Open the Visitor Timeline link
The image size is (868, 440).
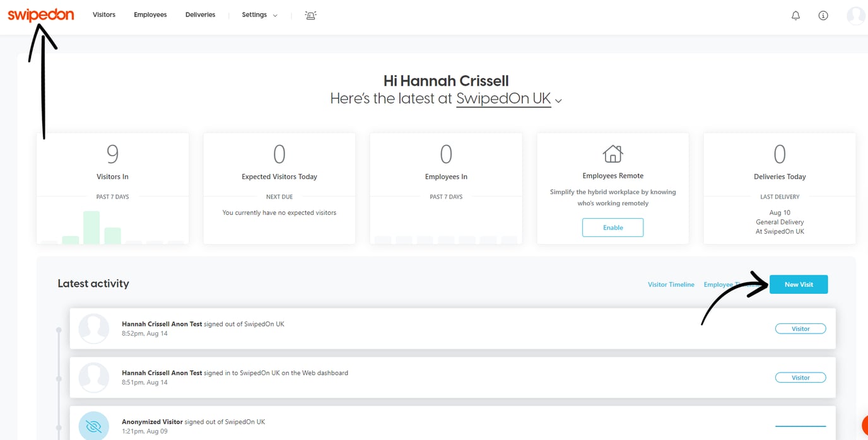[671, 285]
